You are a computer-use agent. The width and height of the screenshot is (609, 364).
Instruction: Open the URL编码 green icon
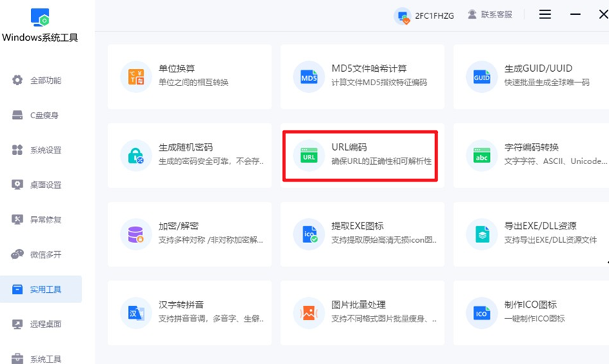pos(309,156)
